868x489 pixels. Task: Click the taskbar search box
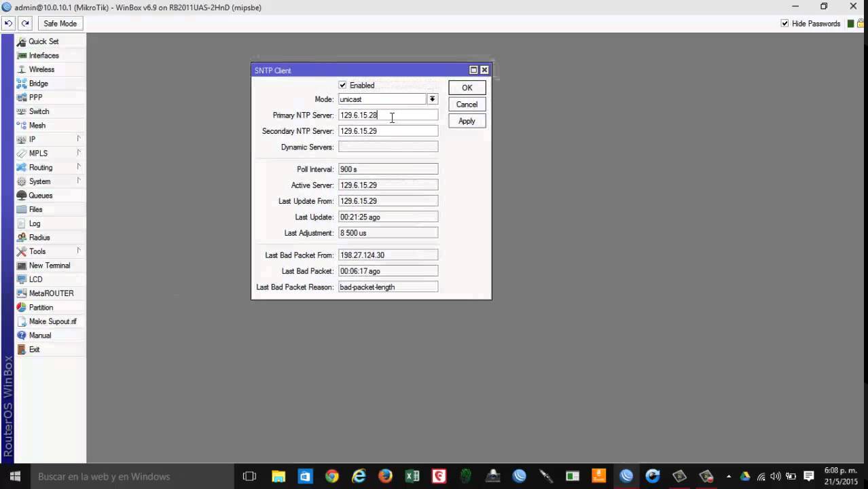coord(132,476)
